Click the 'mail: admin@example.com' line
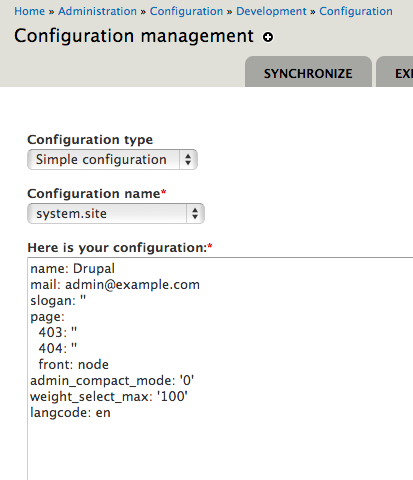Screen dimensions: 413x480 (115, 285)
